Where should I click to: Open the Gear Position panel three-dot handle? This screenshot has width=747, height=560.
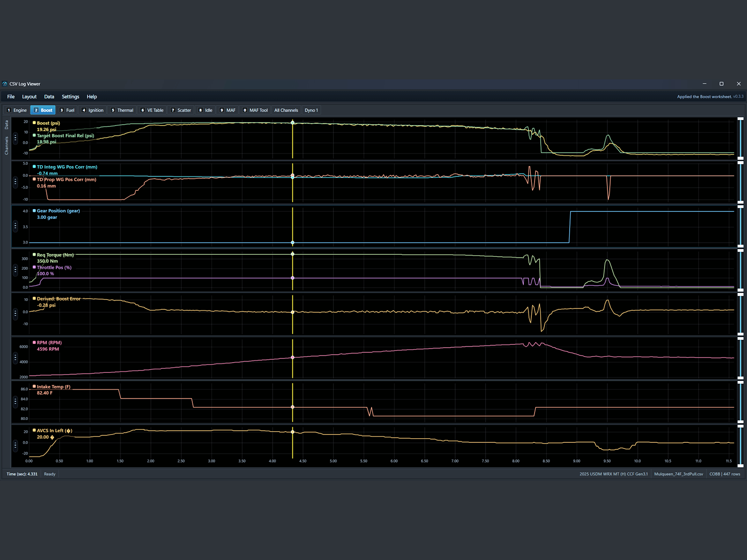[x=15, y=226]
